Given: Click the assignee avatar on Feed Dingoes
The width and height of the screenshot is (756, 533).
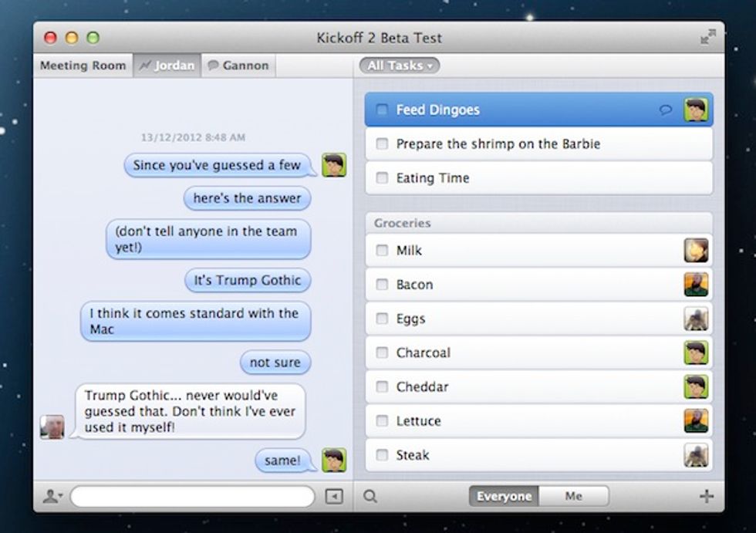Looking at the screenshot, I should (696, 110).
